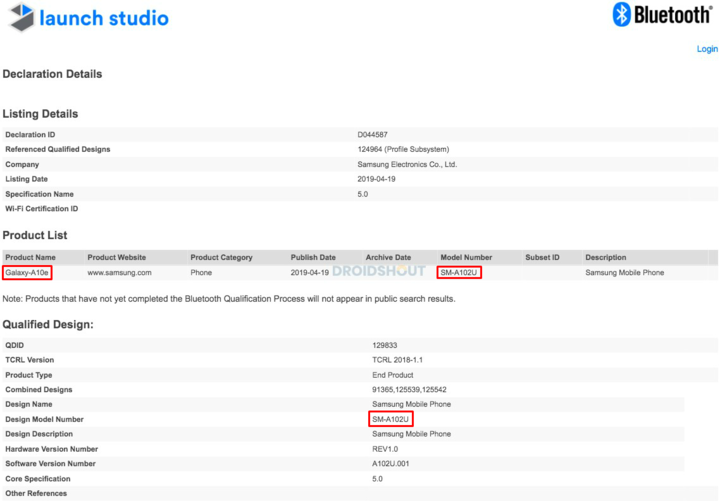
Task: Click the Samsung Electronics Co., Ltd. company value
Action: [x=407, y=164]
